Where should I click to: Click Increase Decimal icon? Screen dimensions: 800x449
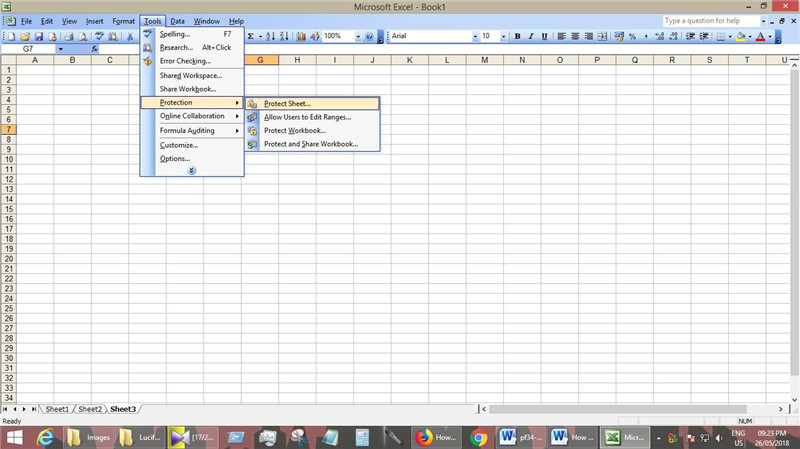point(660,36)
